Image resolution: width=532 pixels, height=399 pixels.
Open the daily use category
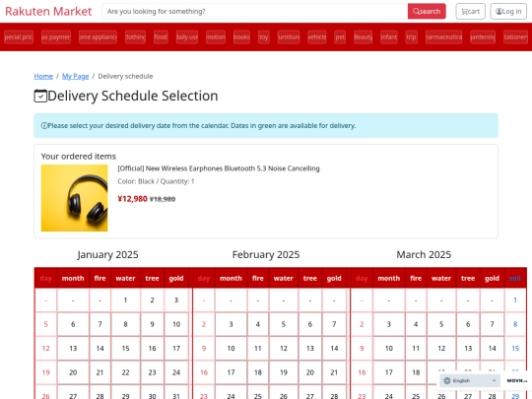point(187,37)
